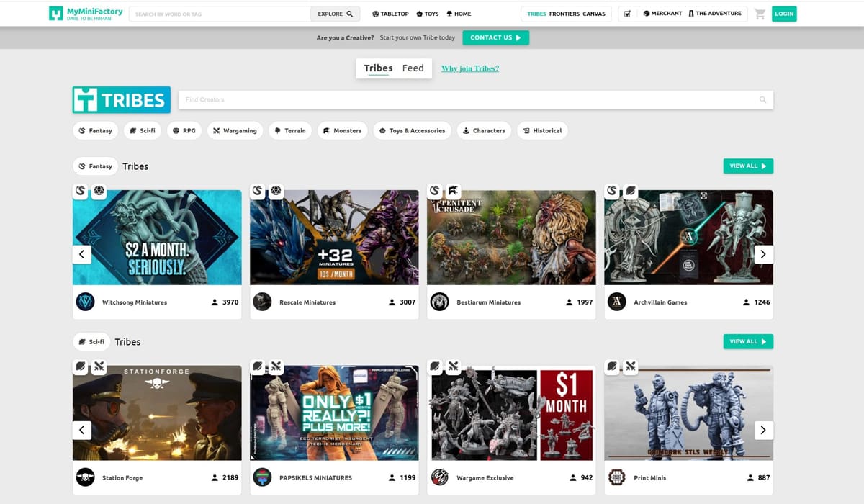The height and width of the screenshot is (504, 864).
Task: Open Wargame Exclusive banner thumbnail
Action: [511, 413]
